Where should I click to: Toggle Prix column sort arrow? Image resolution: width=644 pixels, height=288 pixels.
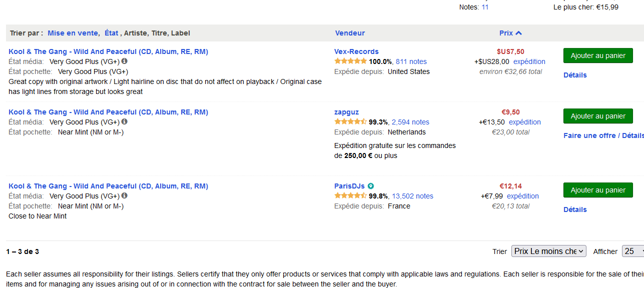point(518,33)
